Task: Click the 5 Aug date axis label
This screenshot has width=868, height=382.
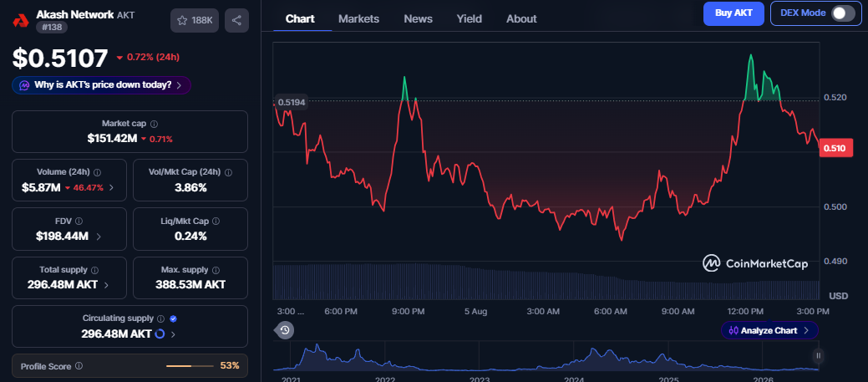Action: (x=475, y=312)
